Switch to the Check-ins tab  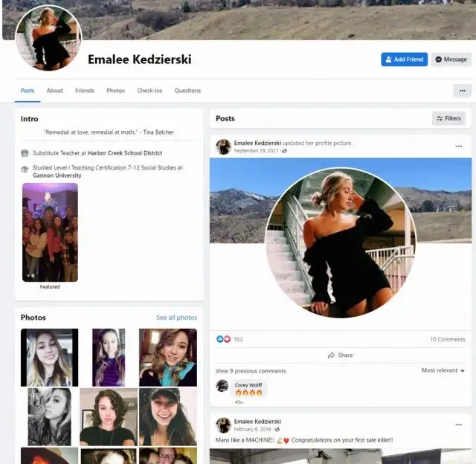(149, 91)
